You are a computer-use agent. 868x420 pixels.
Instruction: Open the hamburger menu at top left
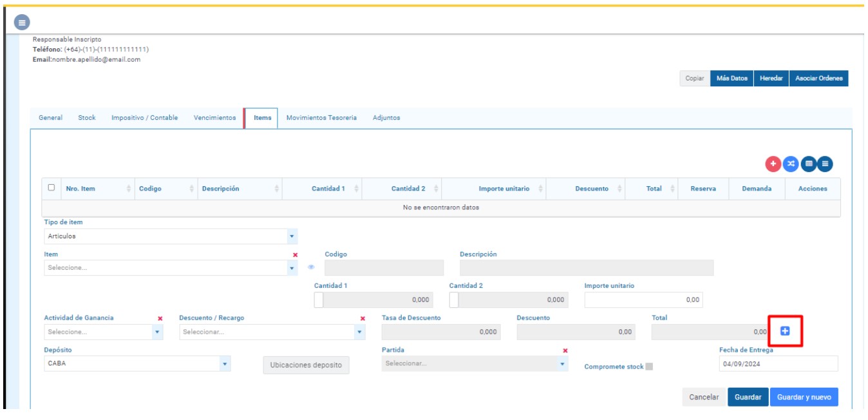pos(23,23)
